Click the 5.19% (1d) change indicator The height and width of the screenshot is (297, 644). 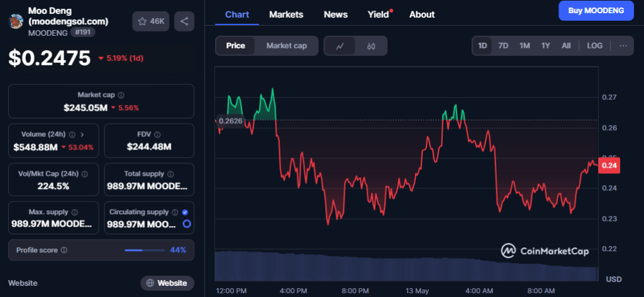pyautogui.click(x=121, y=58)
